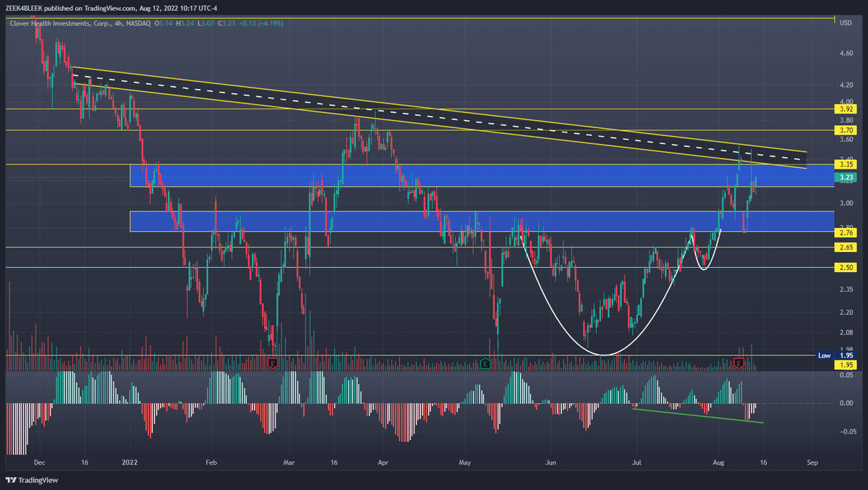Click the Sep date label
868x490 pixels.
(812, 461)
